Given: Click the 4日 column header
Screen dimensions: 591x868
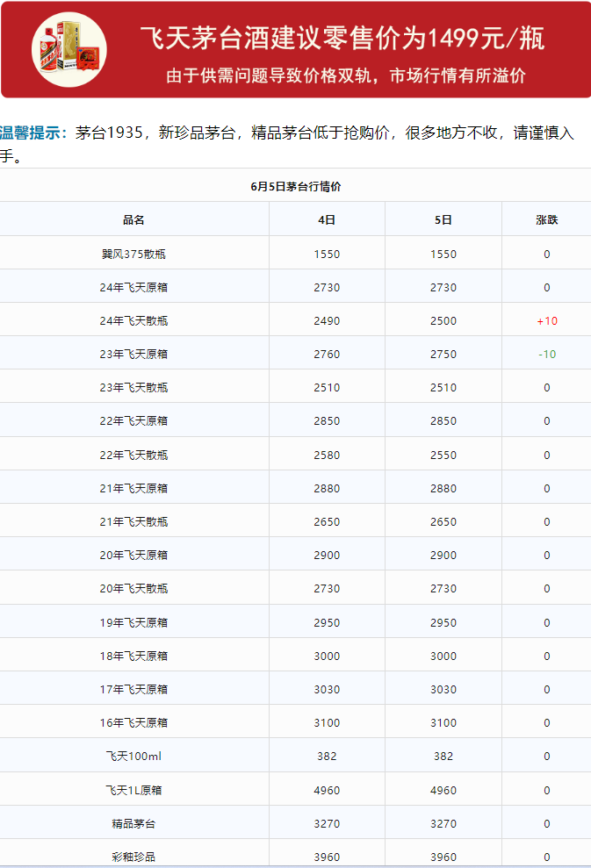Looking at the screenshot, I should [x=327, y=219].
